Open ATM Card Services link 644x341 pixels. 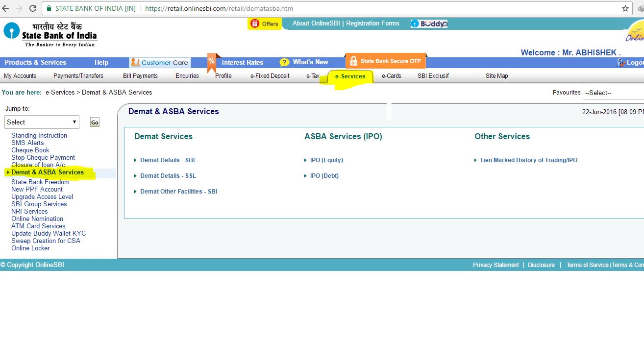38,226
